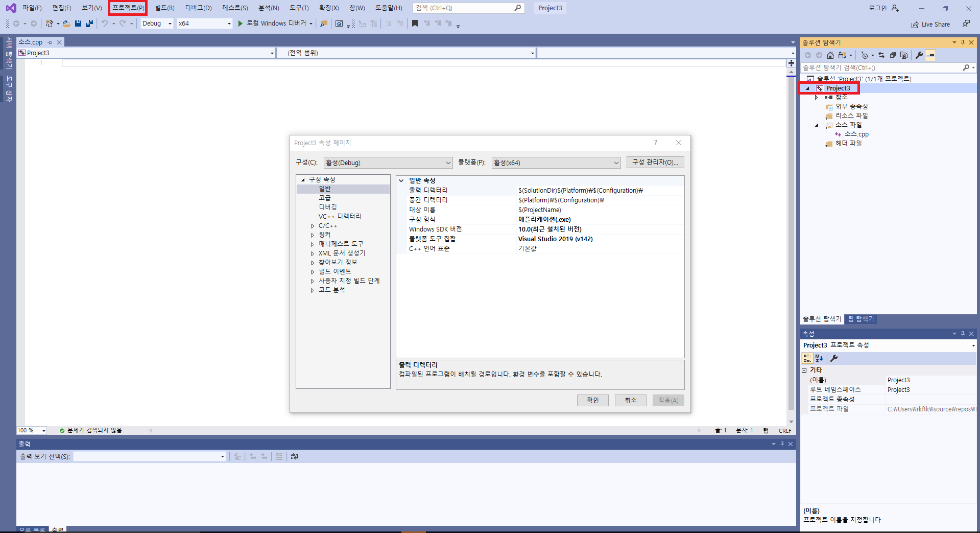Open the 구성(C) 활성(Debug) combo box
This screenshot has height=533, width=980.
pos(388,163)
